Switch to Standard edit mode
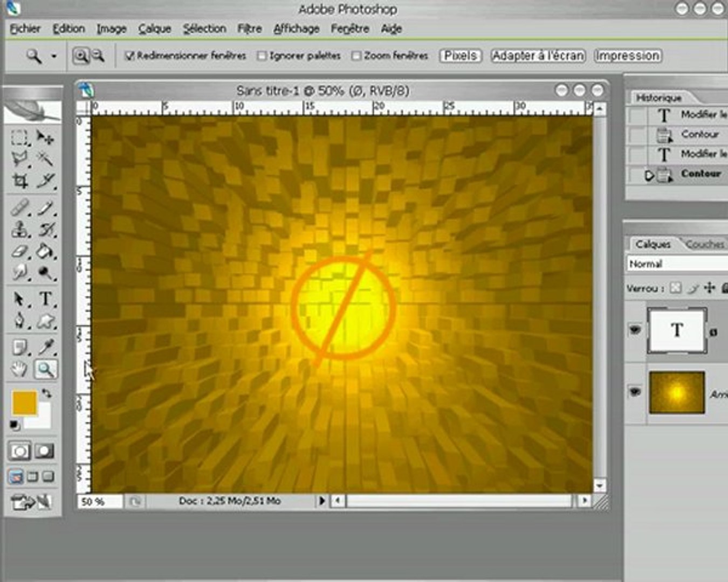Image resolution: width=728 pixels, height=582 pixels. coord(19,451)
